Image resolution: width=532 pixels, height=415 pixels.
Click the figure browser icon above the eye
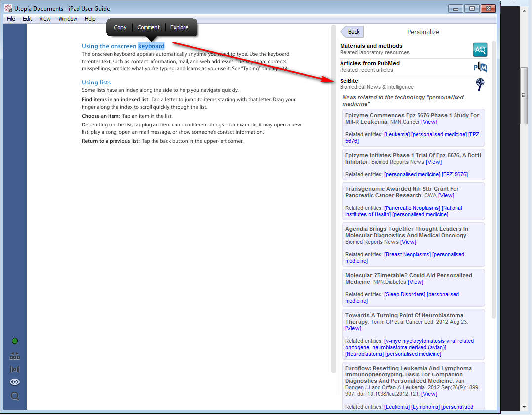click(x=15, y=369)
